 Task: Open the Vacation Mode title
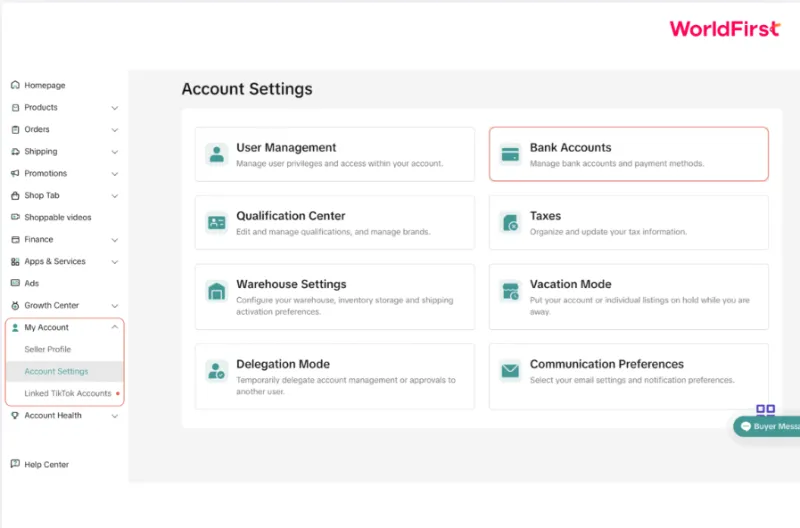click(570, 284)
